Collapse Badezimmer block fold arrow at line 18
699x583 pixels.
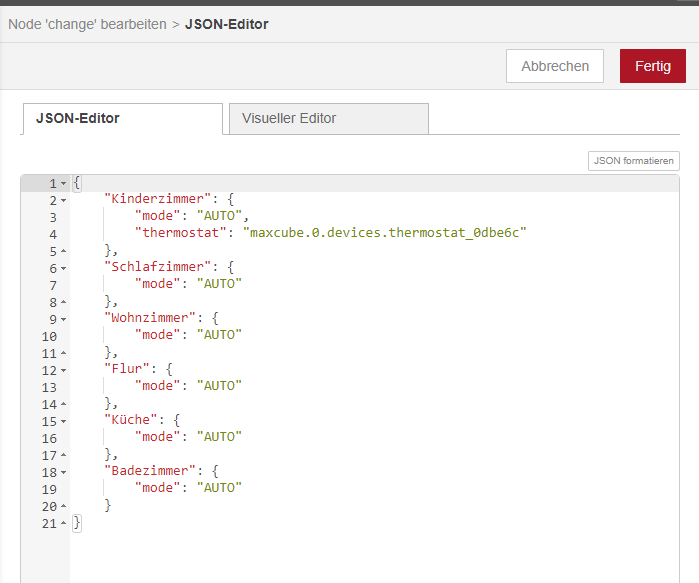pos(63,472)
